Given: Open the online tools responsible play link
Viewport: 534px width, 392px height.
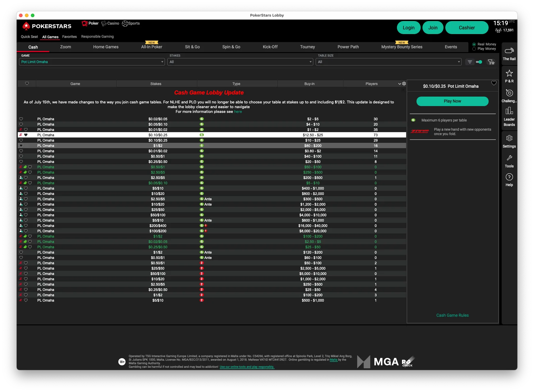Looking at the screenshot, I should (x=247, y=367).
